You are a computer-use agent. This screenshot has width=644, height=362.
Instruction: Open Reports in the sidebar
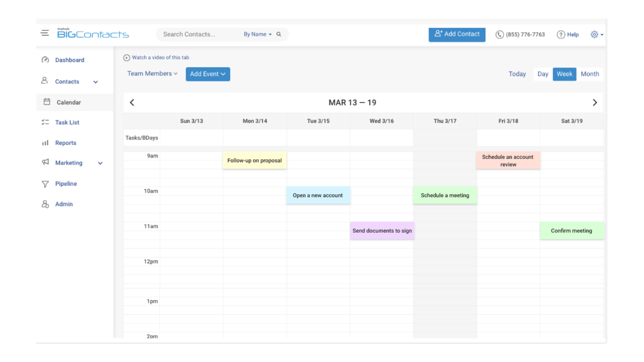click(x=66, y=143)
